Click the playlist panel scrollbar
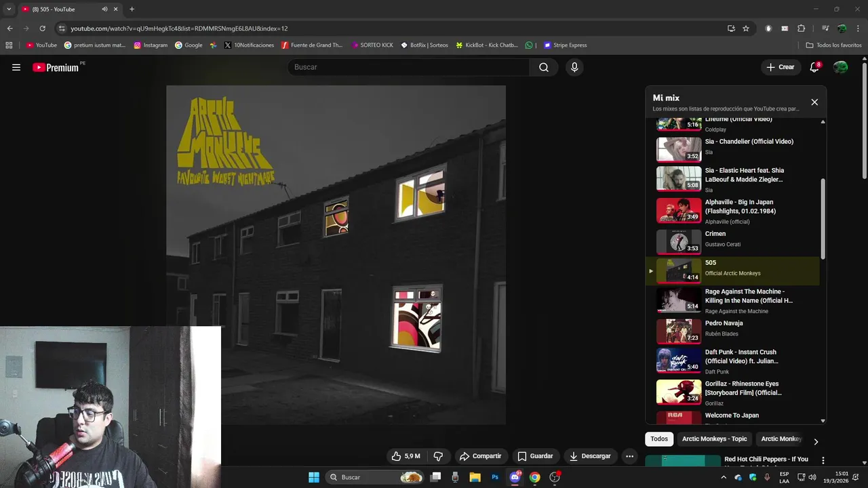This screenshot has height=488, width=868. [823, 218]
